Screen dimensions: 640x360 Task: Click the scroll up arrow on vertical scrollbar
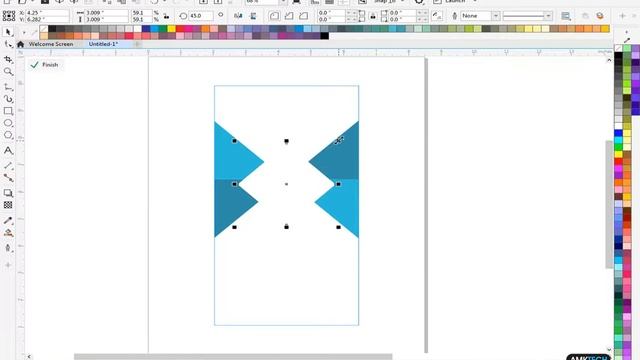click(609, 60)
